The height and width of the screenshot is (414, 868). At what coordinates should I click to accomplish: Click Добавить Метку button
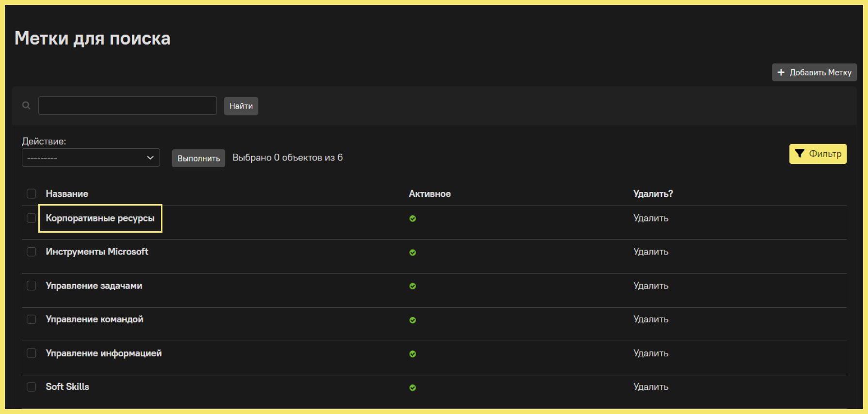(x=814, y=72)
